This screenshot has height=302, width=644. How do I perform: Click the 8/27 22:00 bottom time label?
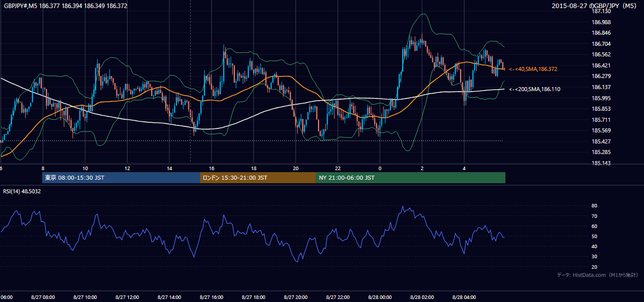tap(338, 297)
